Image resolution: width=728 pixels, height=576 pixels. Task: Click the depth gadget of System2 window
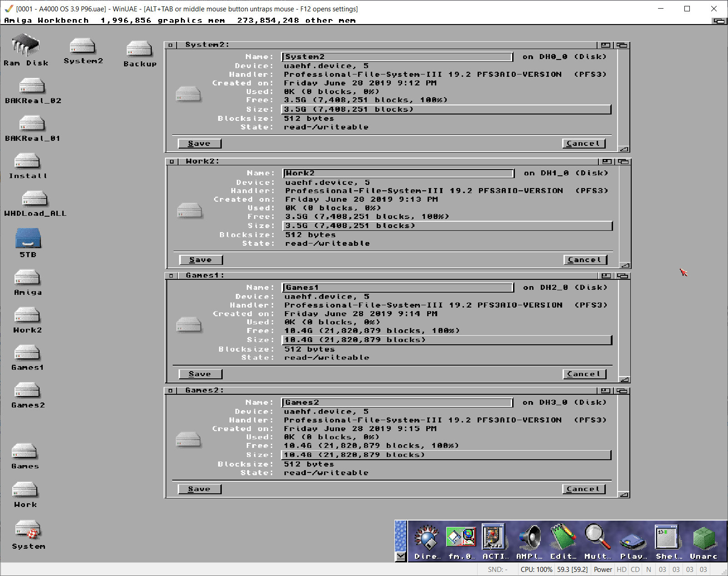click(622, 45)
